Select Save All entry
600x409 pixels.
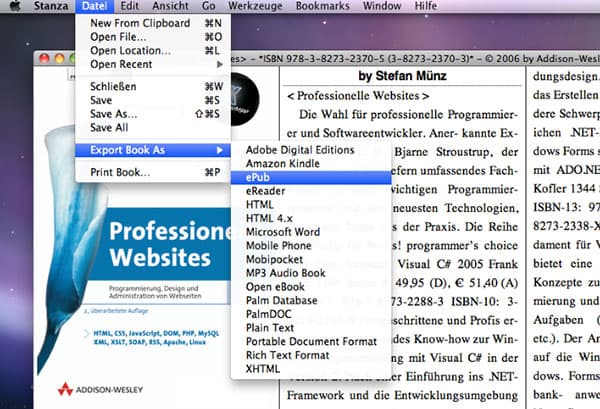coord(153,128)
